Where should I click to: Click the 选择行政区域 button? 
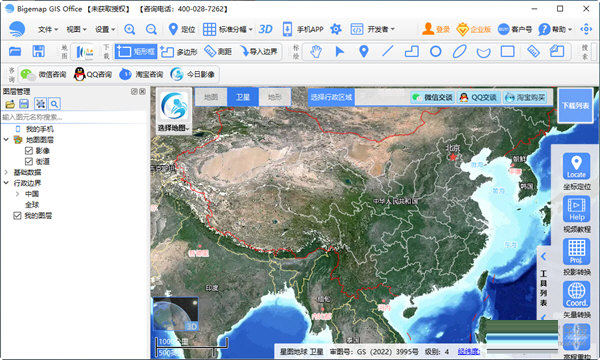(331, 98)
